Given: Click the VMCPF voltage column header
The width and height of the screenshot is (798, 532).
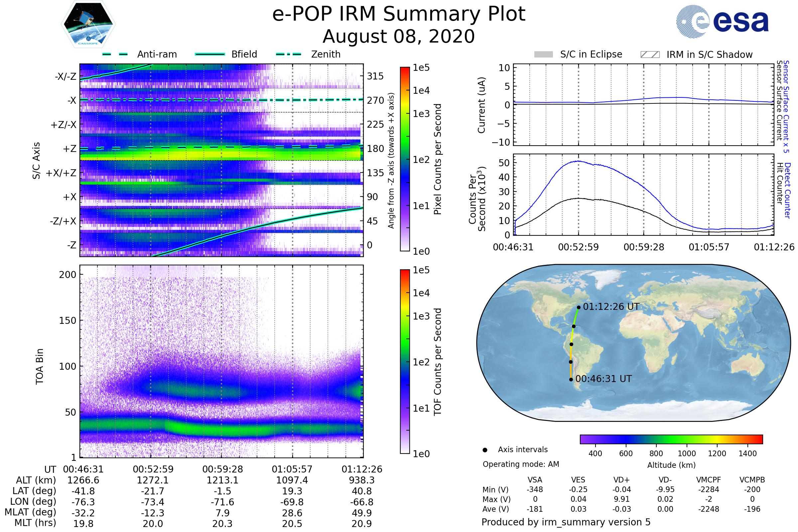Looking at the screenshot, I should 709,480.
